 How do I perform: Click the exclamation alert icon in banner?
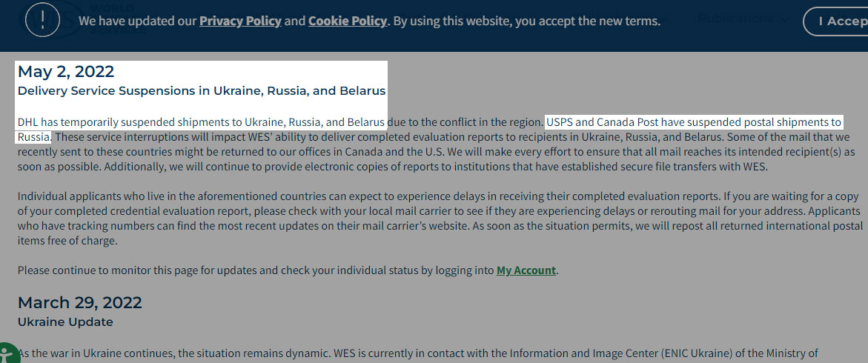pyautogui.click(x=43, y=21)
